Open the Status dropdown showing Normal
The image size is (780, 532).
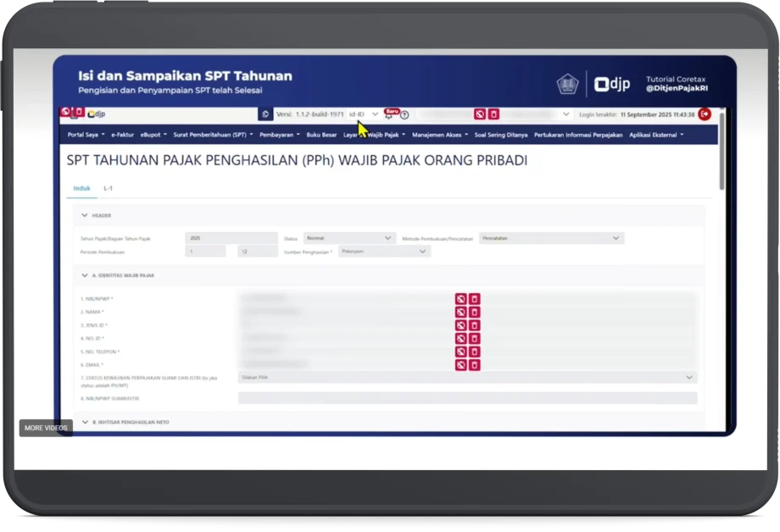tap(349, 239)
